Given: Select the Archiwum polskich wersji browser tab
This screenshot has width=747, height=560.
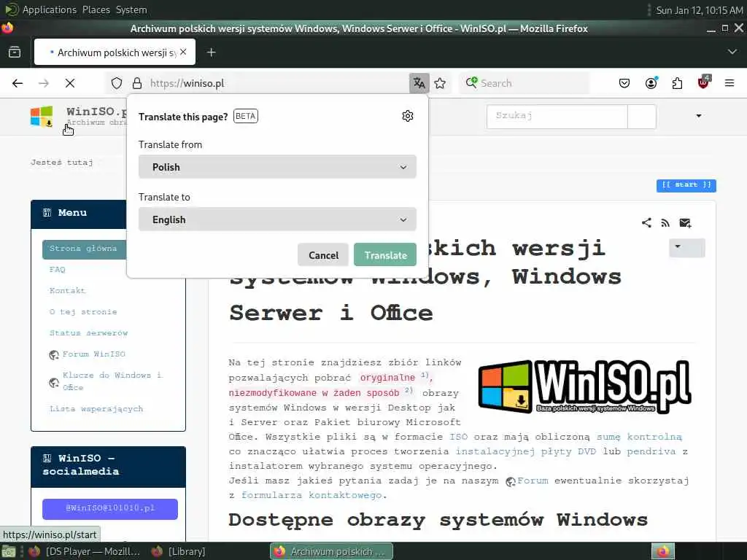Looking at the screenshot, I should click(115, 52).
